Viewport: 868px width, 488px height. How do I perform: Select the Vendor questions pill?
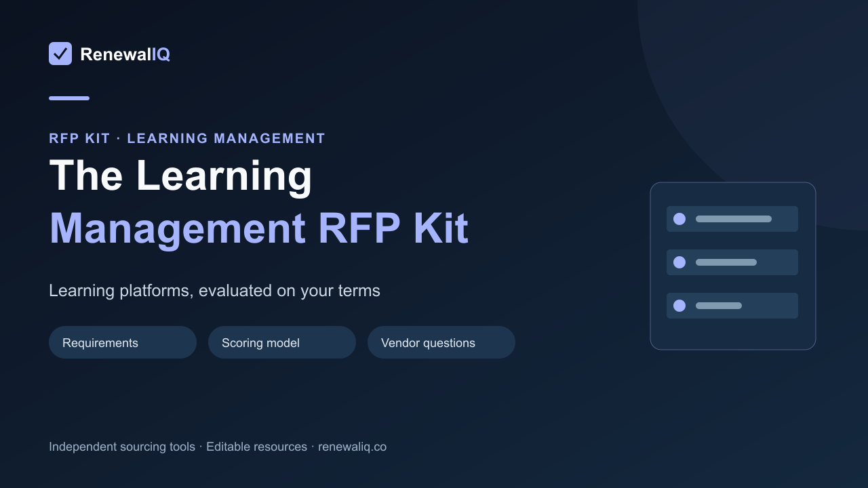pos(441,342)
